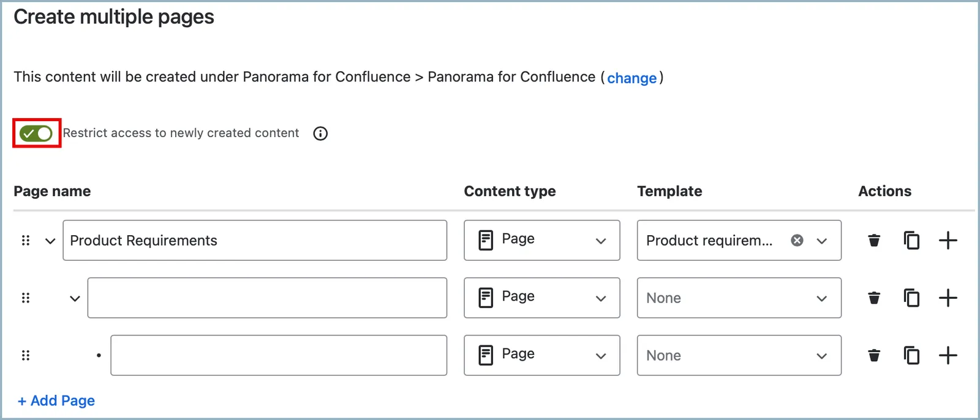
Task: Open Content type dropdown in second row
Action: pos(542,298)
